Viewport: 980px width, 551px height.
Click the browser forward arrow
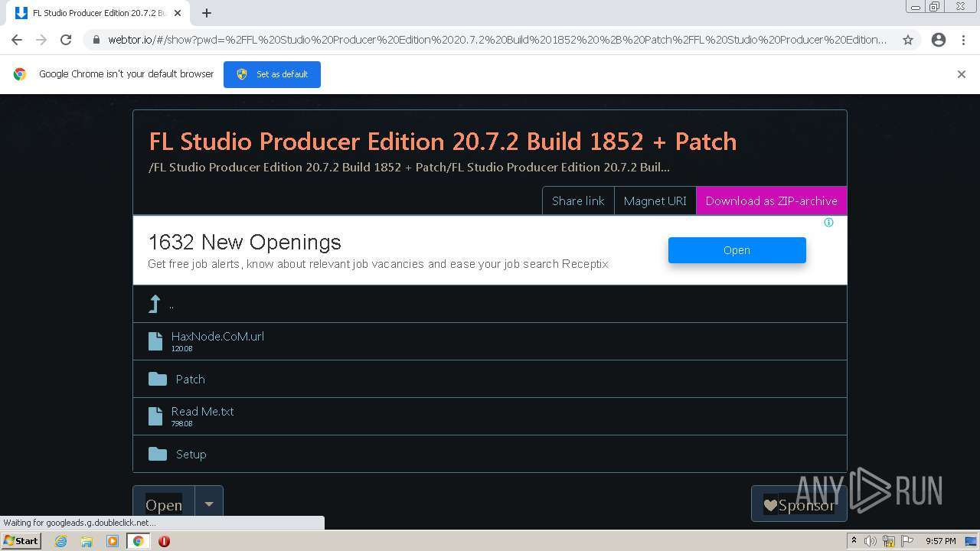[x=41, y=40]
